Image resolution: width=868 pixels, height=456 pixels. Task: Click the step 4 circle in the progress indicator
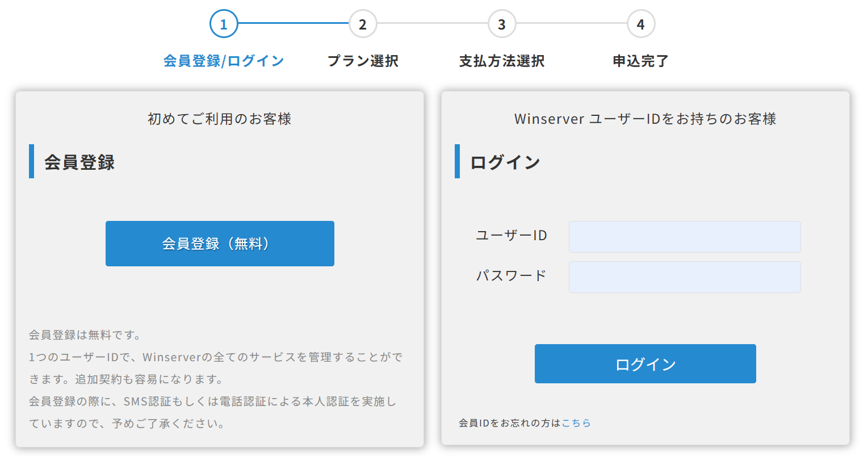click(x=641, y=24)
